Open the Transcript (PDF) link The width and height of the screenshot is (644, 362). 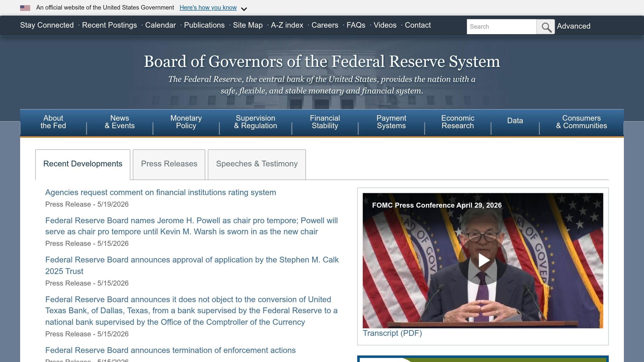pyautogui.click(x=392, y=333)
